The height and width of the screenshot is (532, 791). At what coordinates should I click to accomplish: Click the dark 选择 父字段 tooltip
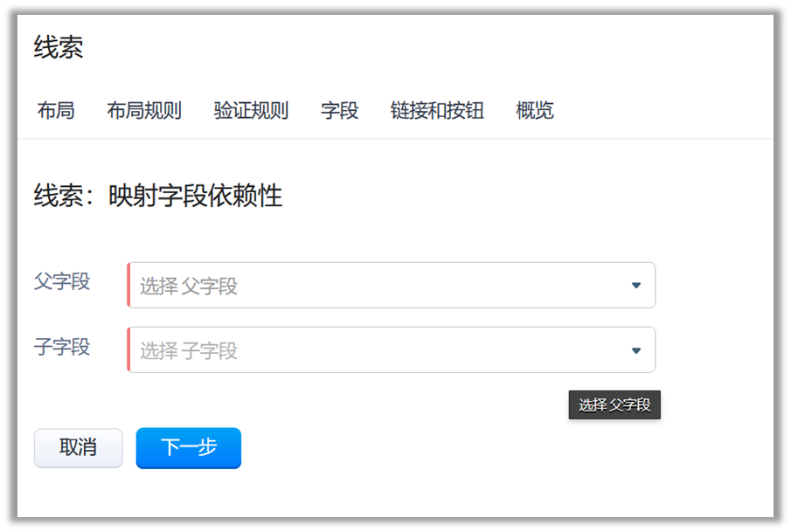tap(614, 405)
